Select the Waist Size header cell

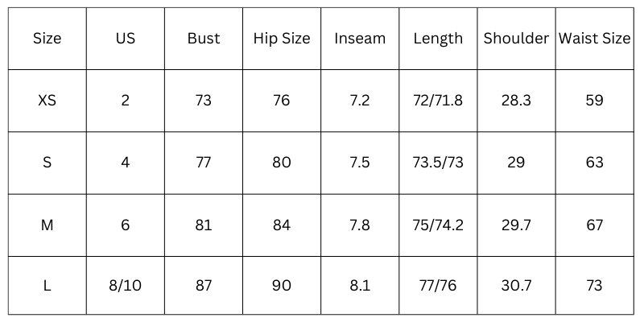(x=595, y=39)
